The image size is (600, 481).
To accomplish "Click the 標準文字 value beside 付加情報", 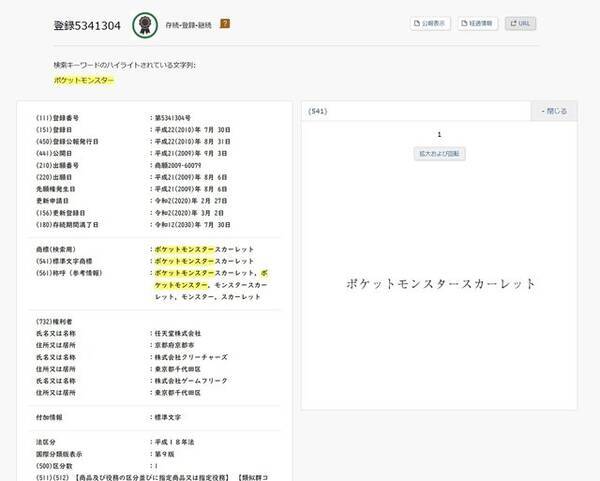I will (x=167, y=416).
